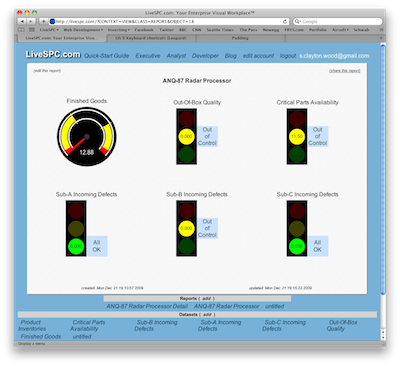Focus the Google search field

pos(338,21)
